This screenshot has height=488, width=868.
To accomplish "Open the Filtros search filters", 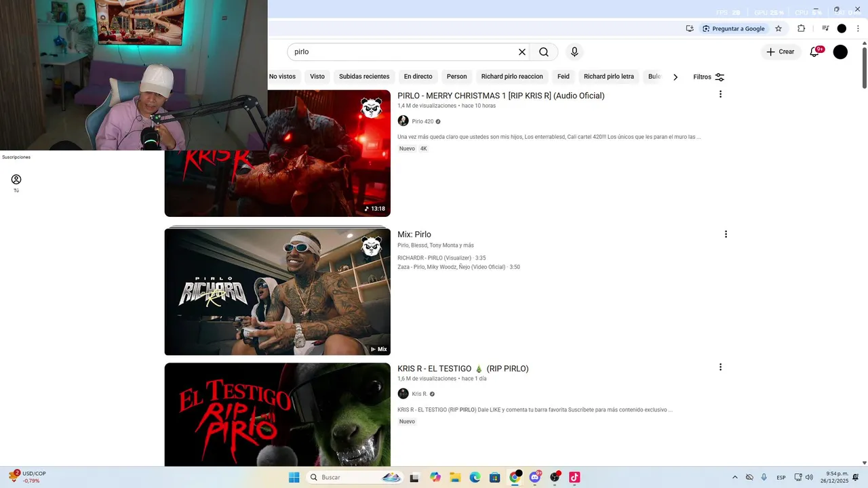I will [709, 77].
